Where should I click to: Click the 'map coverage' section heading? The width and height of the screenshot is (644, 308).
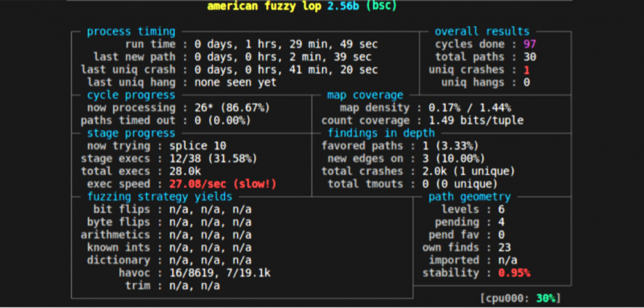coord(365,95)
